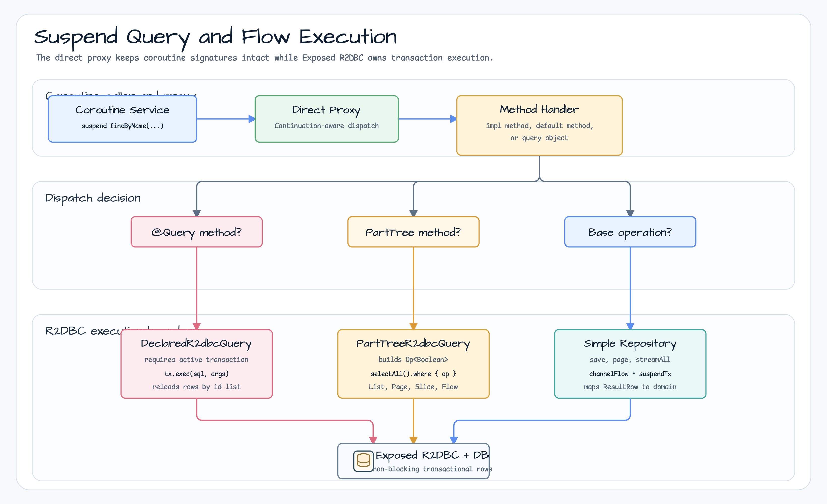
Task: Click the PartTree method? decision box
Action: pyautogui.click(x=413, y=232)
